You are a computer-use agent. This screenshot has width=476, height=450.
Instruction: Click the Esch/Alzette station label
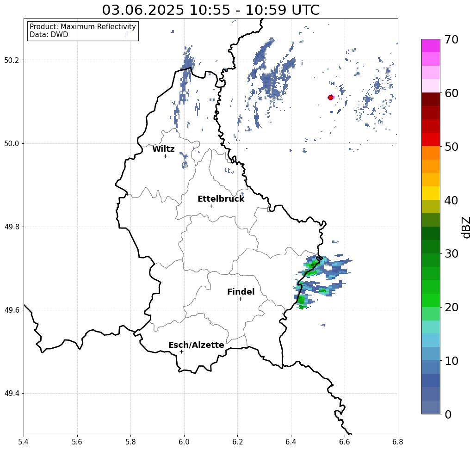[196, 345]
